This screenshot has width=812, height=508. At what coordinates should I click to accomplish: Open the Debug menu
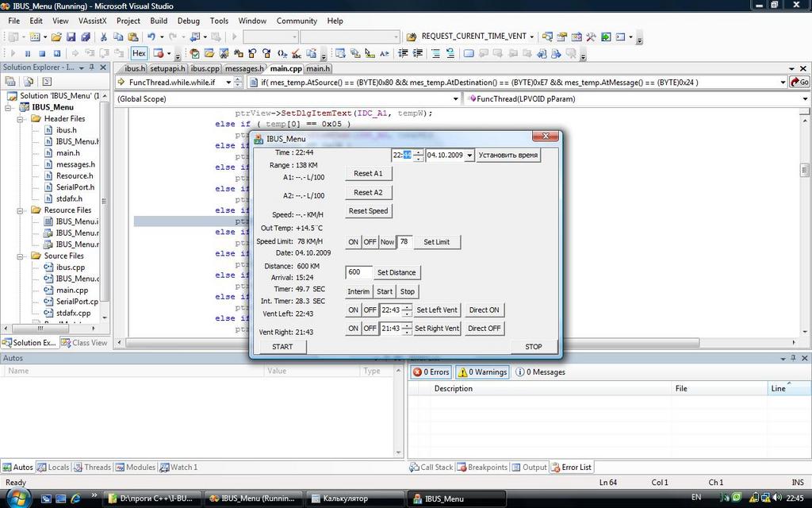188,21
